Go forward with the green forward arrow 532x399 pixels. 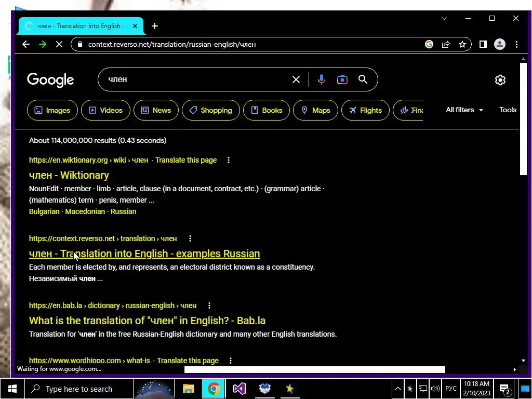[x=43, y=44]
